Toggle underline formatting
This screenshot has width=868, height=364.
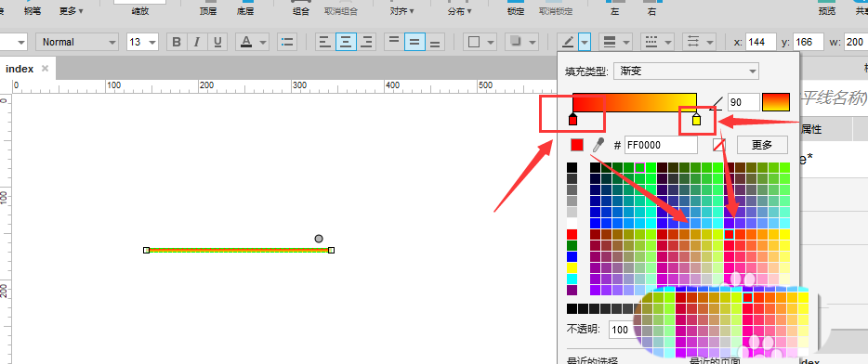[217, 42]
